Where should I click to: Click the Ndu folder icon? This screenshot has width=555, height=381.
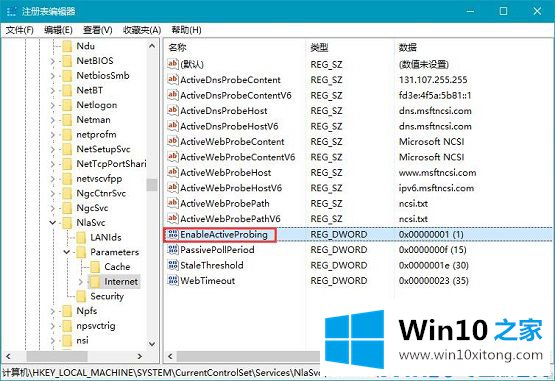[x=67, y=46]
